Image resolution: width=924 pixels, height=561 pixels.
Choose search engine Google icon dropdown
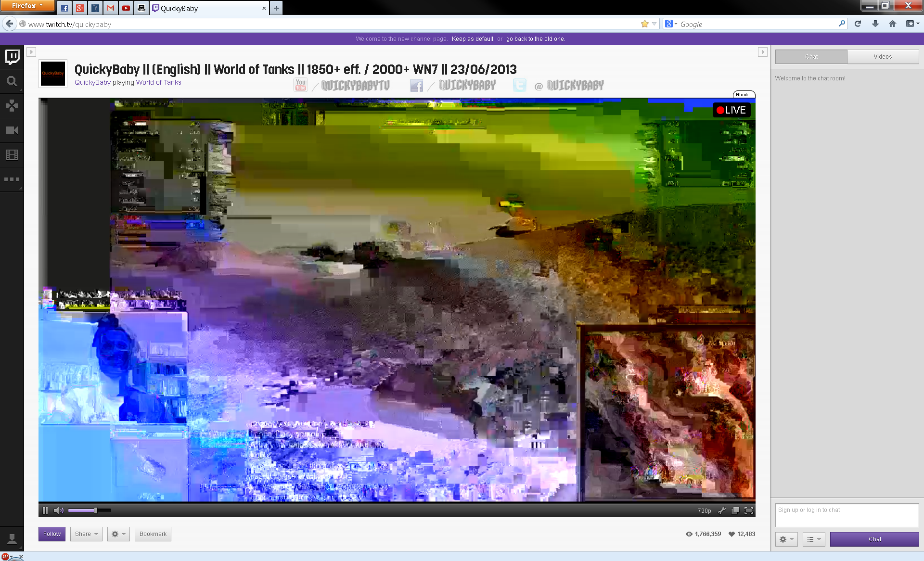pos(671,24)
